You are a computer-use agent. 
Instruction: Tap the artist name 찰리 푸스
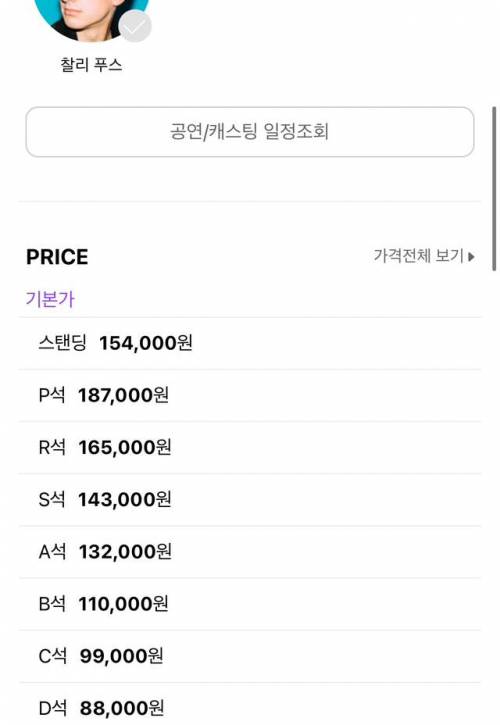click(x=91, y=64)
